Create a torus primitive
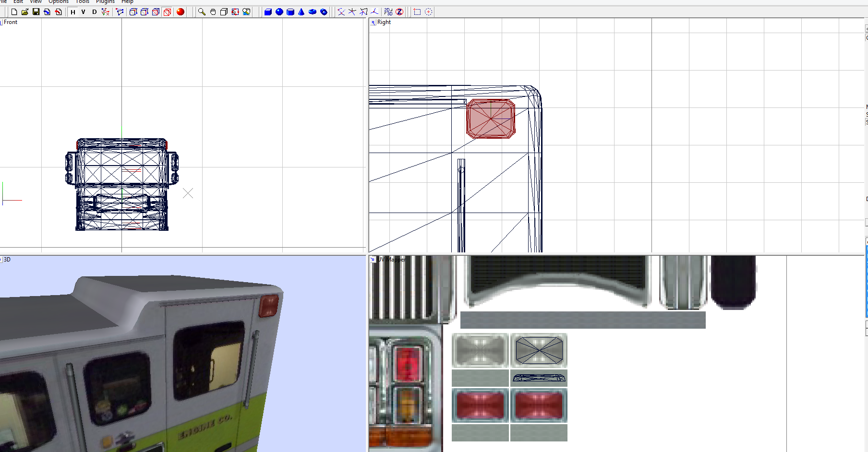This screenshot has height=452, width=868. [x=312, y=12]
